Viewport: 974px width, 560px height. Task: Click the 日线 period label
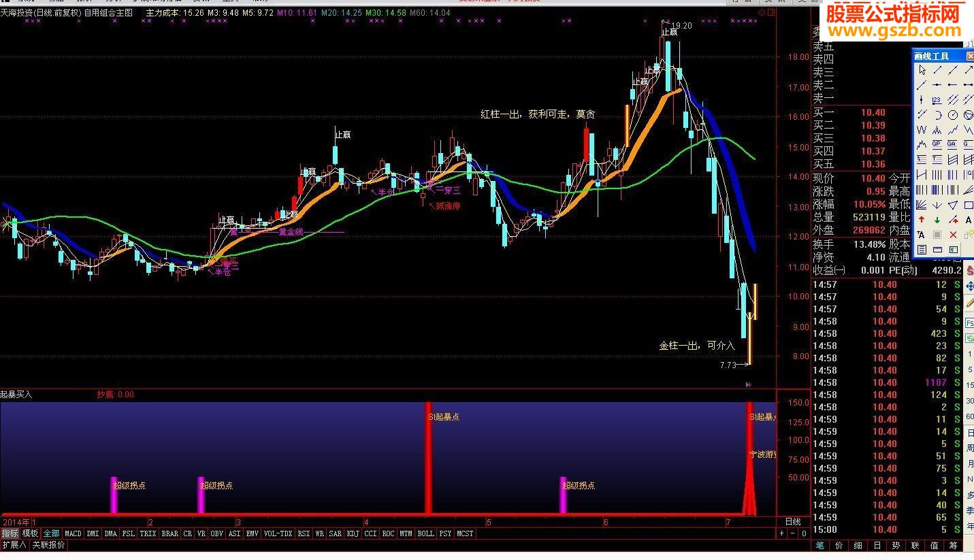[793, 522]
